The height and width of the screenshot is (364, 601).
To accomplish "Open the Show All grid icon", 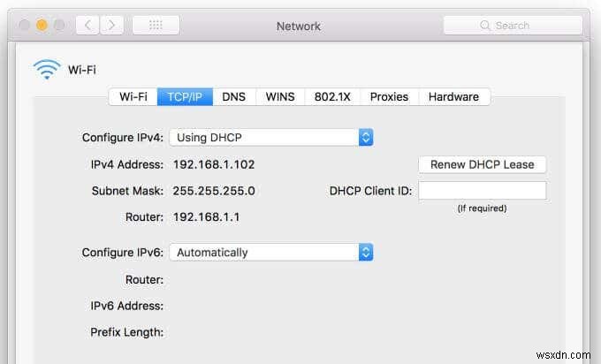I will click(156, 26).
